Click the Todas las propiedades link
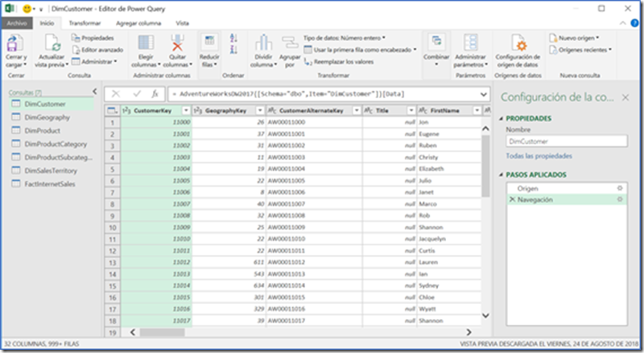Screen dimensions: 644x353 (x=539, y=156)
